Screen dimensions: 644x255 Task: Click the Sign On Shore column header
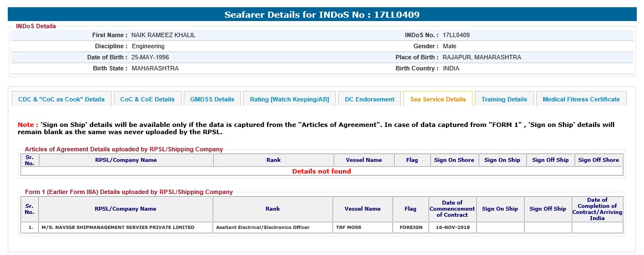click(454, 160)
